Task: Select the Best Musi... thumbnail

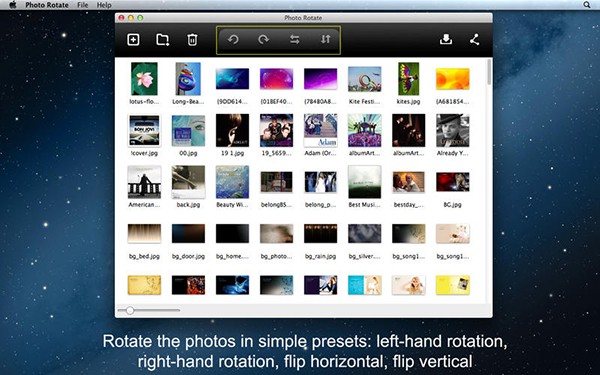Action: (x=364, y=182)
